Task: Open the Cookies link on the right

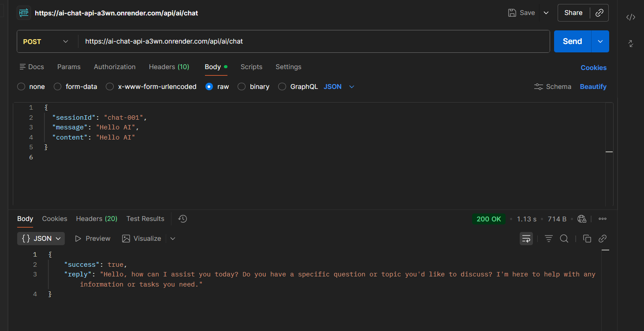Action: [x=593, y=67]
